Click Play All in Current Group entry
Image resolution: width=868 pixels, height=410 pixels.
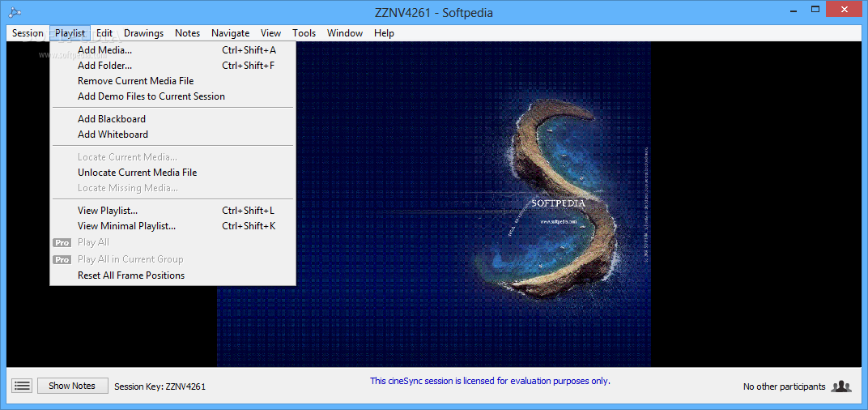[x=172, y=259]
